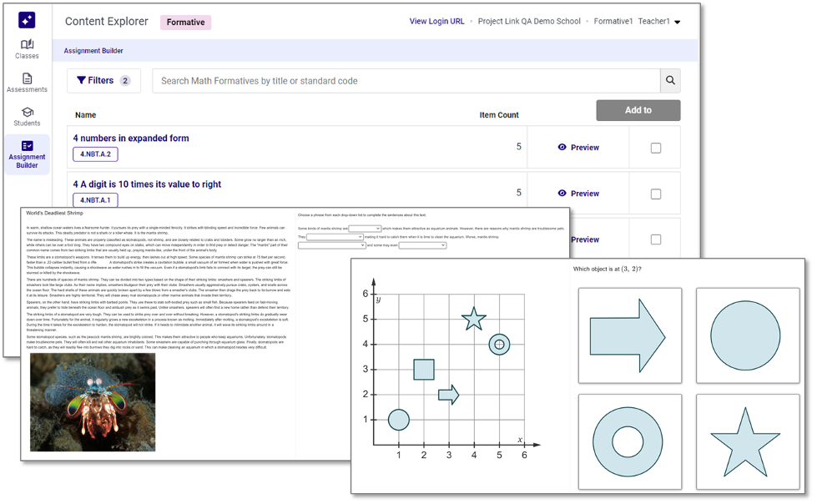Preview 4 A digit is 10 times its value
The width and height of the screenshot is (817, 504).
578,194
